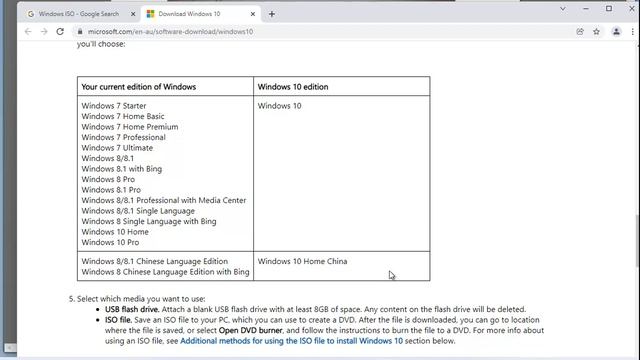Click 'Windows 7 Starter' table entry
Image resolution: width=640 pixels, height=360 pixels.
pyautogui.click(x=113, y=106)
